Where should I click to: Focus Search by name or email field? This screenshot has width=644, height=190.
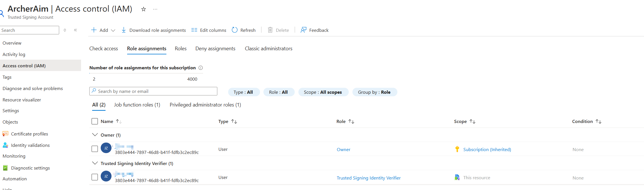tap(153, 91)
